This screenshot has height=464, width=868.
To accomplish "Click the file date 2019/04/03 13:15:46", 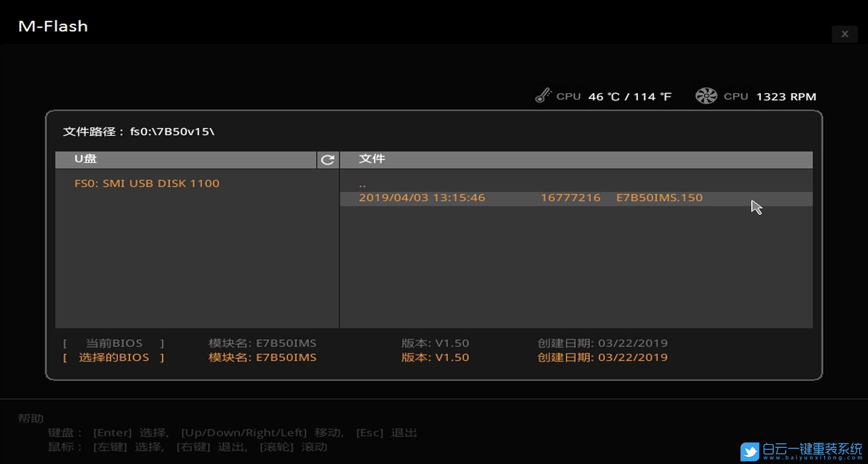I will 422,198.
